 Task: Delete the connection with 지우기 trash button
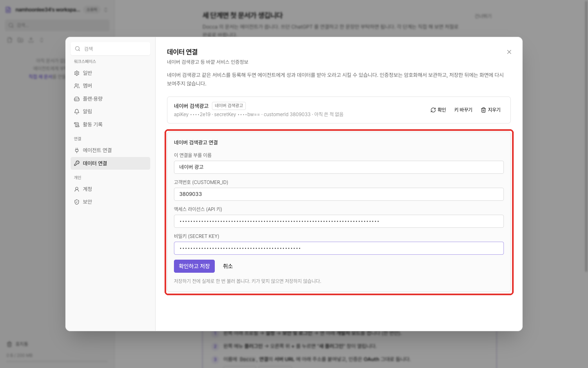click(x=490, y=110)
